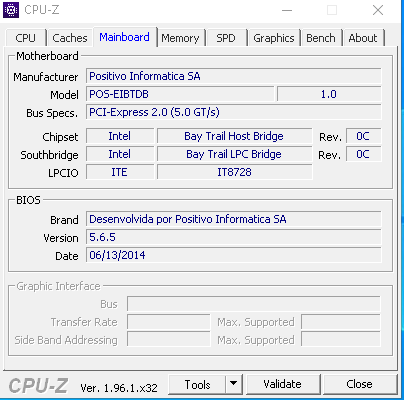Select the Memory tab
The image size is (404, 400).
click(180, 38)
